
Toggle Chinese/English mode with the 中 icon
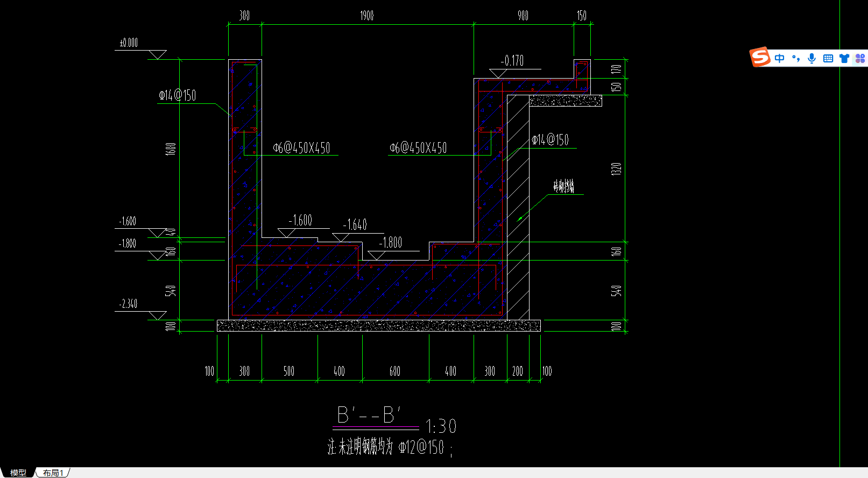[x=780, y=58]
